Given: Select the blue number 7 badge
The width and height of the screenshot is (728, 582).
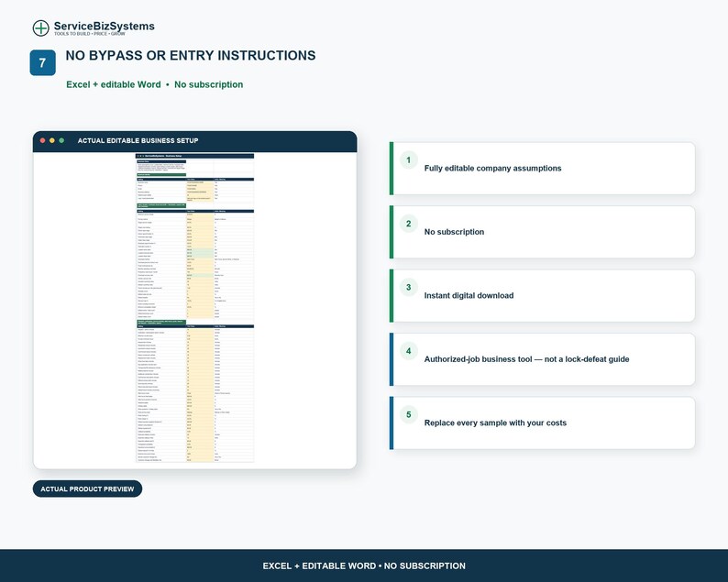Looking at the screenshot, I should (43, 62).
